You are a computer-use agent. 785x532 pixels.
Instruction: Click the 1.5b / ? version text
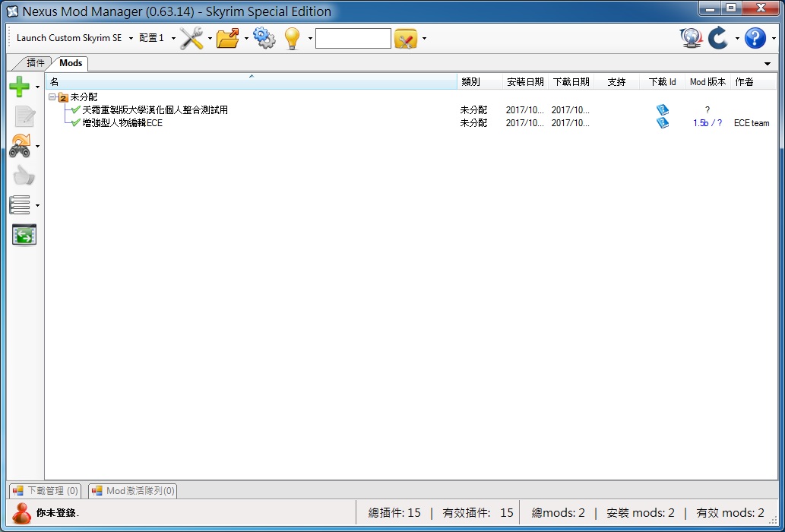707,123
